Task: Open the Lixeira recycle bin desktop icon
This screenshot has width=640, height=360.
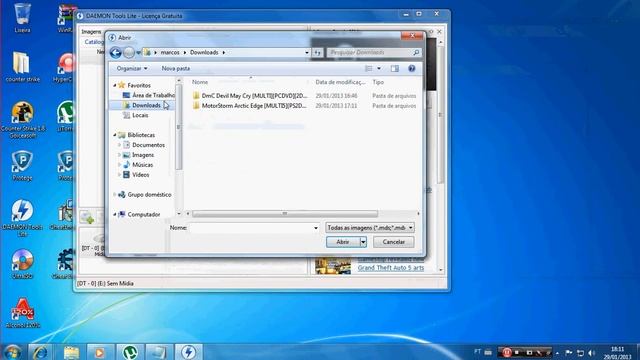Action: pyautogui.click(x=22, y=18)
